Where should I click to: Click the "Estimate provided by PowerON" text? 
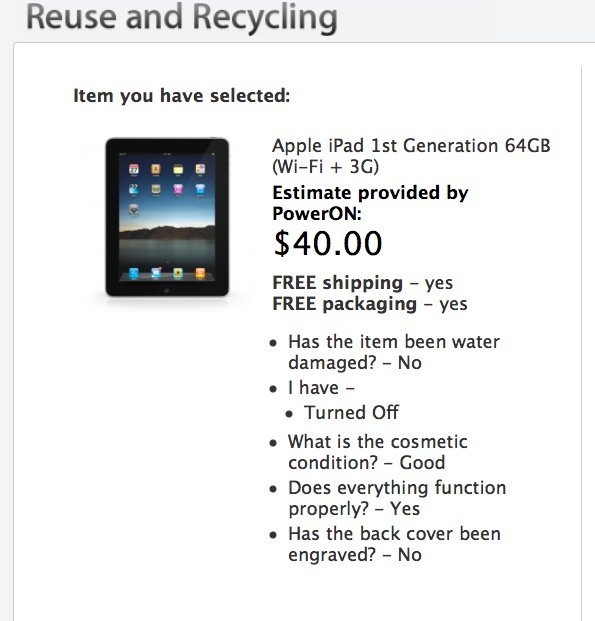pos(370,203)
